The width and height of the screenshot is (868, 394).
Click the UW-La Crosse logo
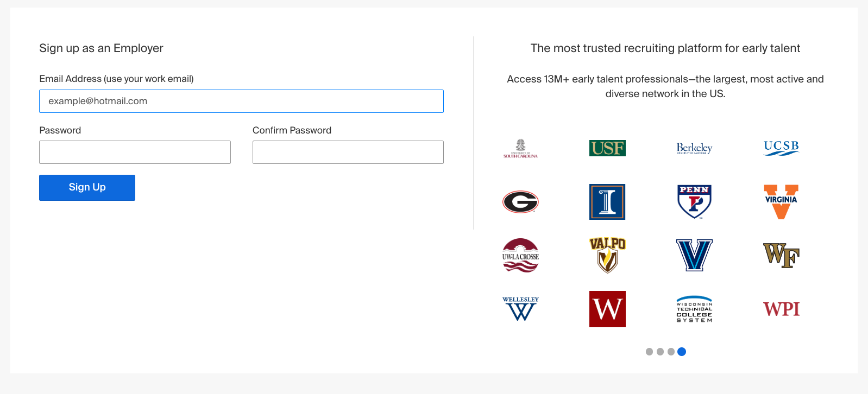520,255
